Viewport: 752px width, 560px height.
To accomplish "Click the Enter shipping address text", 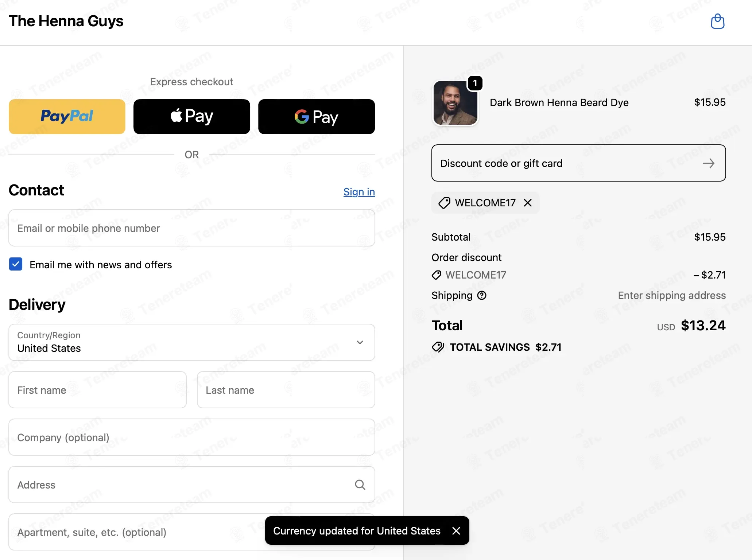I will [672, 295].
